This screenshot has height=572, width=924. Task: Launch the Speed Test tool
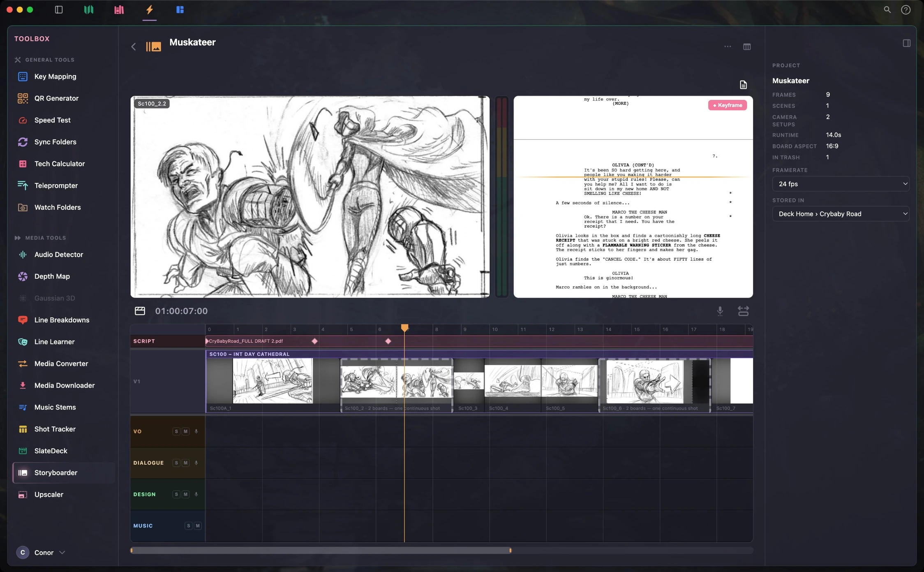point(64,120)
